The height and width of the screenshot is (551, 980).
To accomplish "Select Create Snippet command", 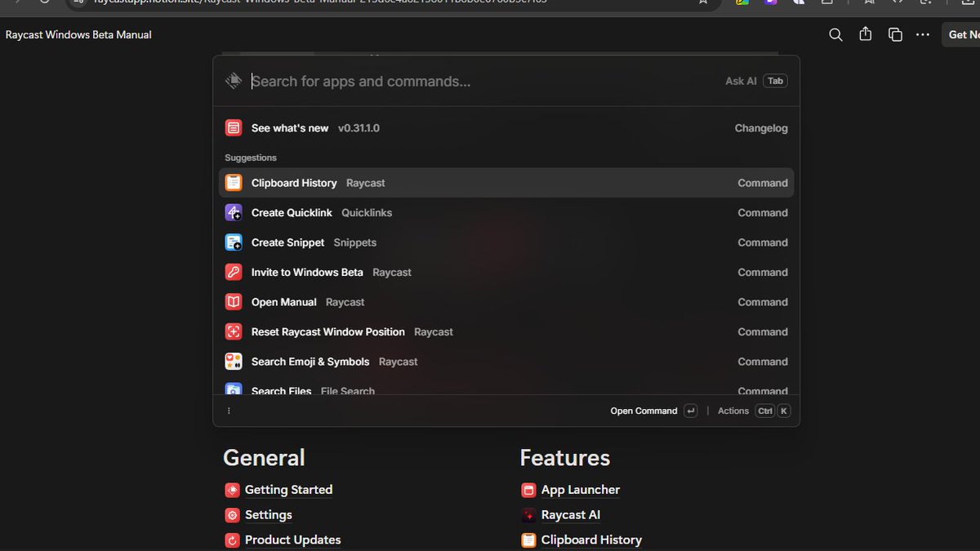I will pyautogui.click(x=506, y=242).
